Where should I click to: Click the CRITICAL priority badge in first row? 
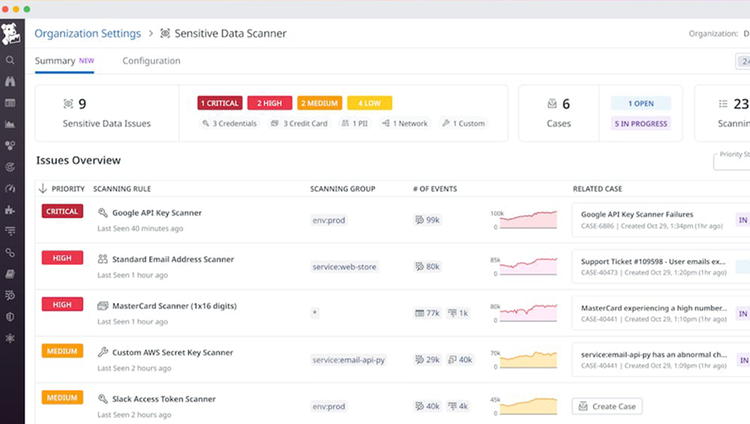pyautogui.click(x=62, y=211)
